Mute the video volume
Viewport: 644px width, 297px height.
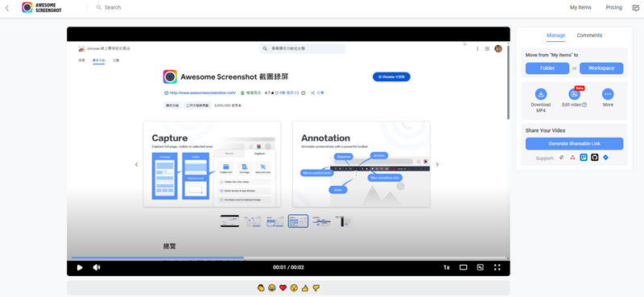(x=97, y=267)
